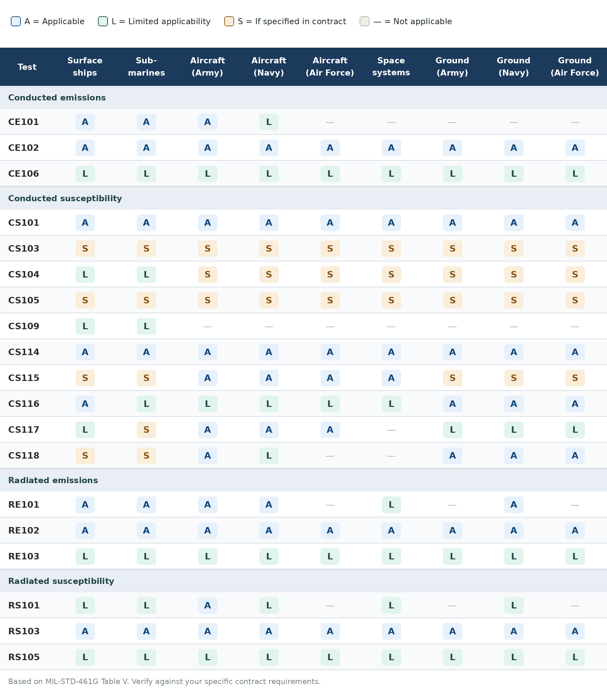607x700 pixels.
Task: Select the CS104 row label
Action: pyautogui.click(x=24, y=274)
